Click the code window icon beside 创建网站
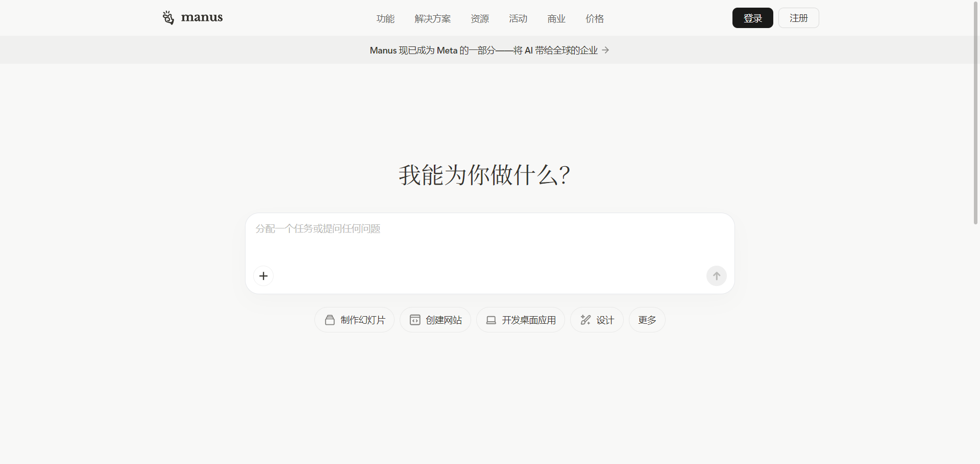This screenshot has width=980, height=464. pyautogui.click(x=415, y=320)
